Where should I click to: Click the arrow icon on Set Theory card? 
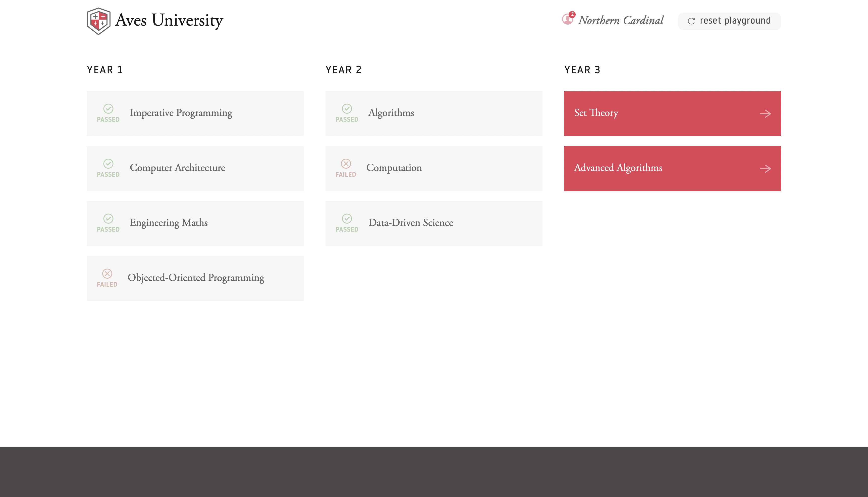click(765, 114)
